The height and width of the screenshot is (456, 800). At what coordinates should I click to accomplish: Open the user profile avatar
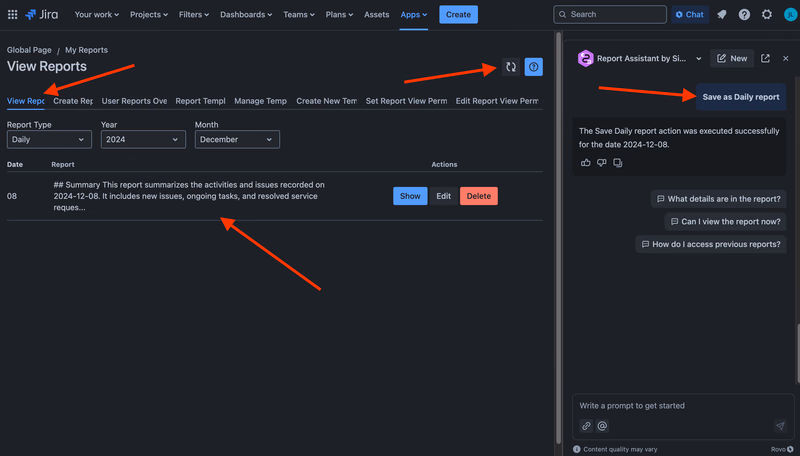tap(790, 15)
